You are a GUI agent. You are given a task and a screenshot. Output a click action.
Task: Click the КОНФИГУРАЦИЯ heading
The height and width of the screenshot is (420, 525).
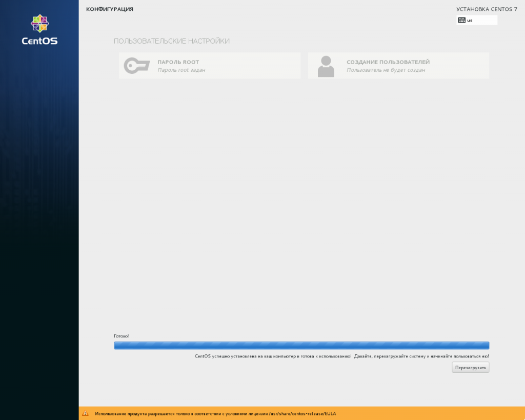click(x=110, y=9)
